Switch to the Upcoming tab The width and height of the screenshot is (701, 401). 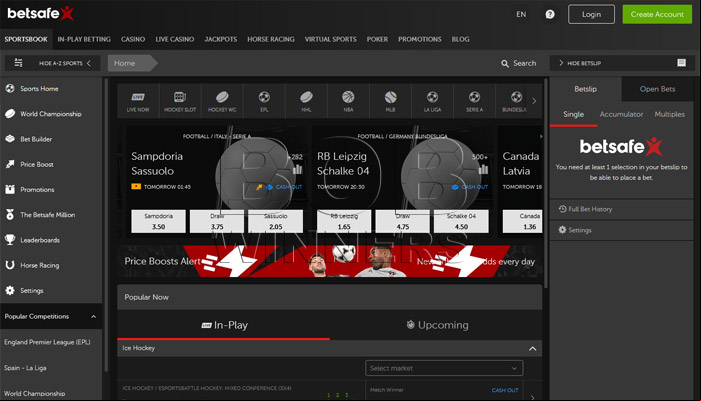point(437,325)
